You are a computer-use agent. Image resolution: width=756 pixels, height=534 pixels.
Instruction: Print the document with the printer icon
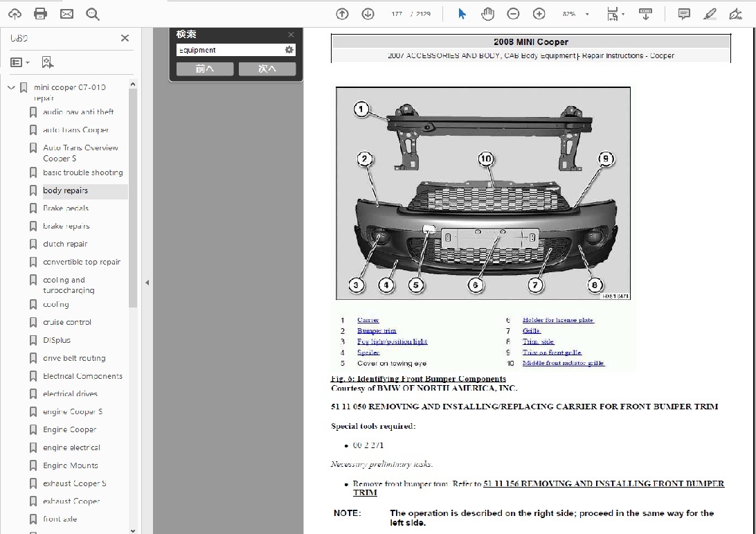[40, 14]
